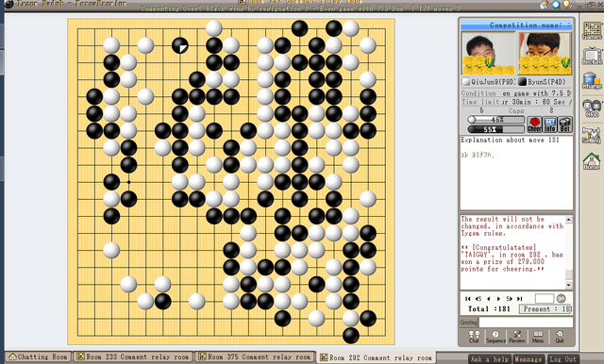The height and width of the screenshot is (364, 604).
Task: Click Ask a help button
Action: [x=489, y=359]
